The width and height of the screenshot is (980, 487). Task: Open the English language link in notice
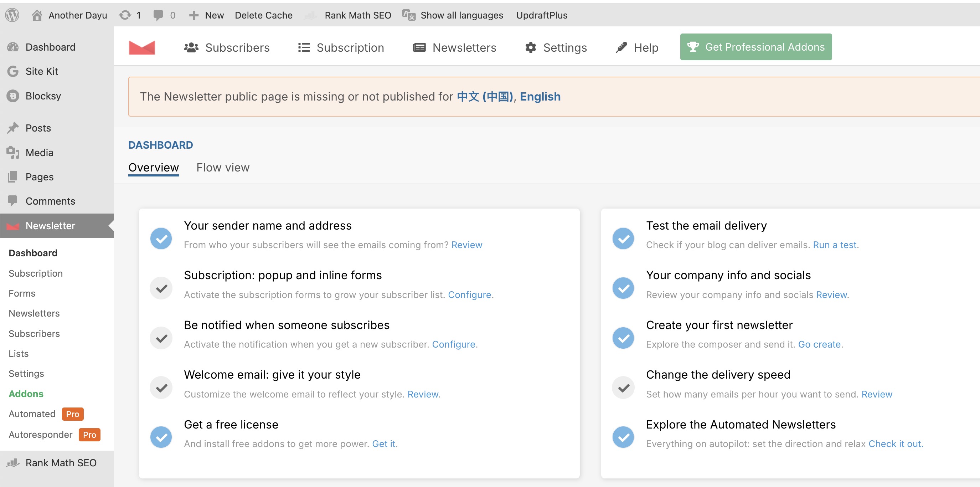tap(540, 97)
